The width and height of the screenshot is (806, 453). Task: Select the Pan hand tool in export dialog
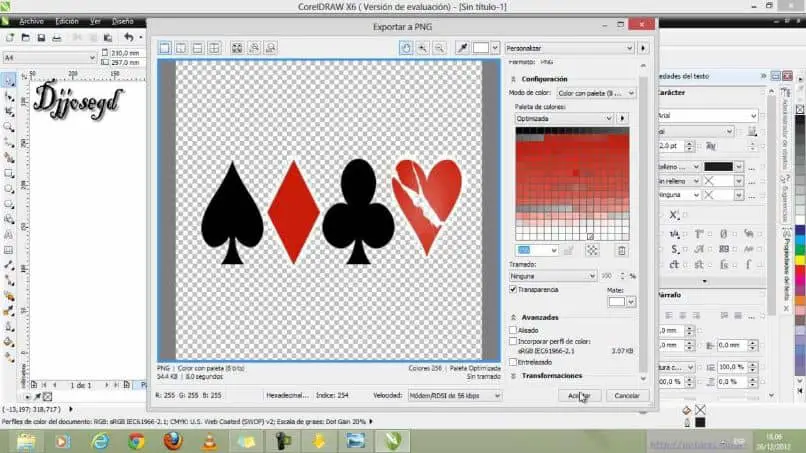(406, 48)
